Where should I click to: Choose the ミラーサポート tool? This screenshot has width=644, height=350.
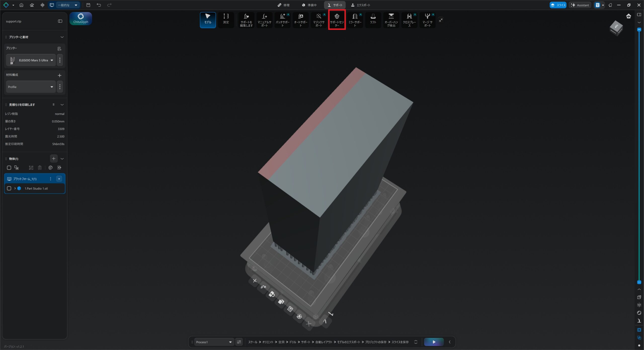(355, 20)
